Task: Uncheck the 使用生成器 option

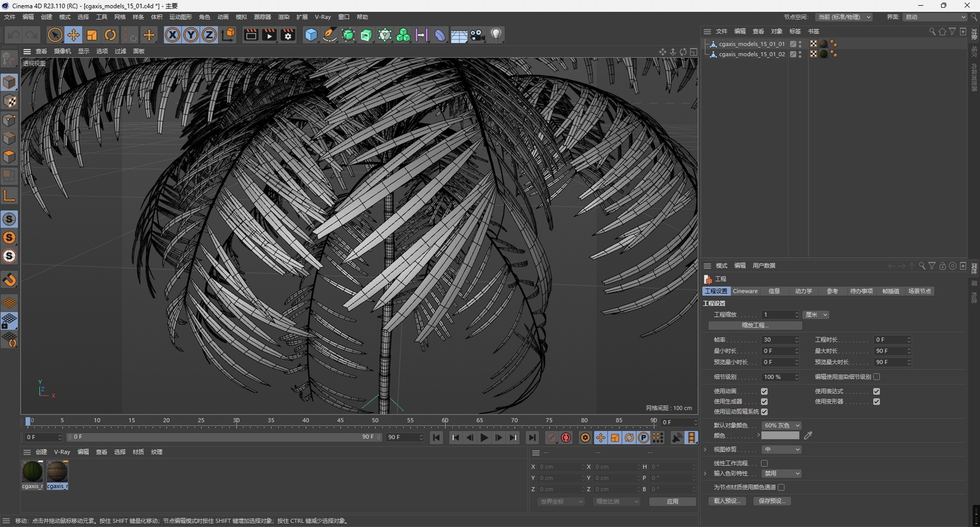Action: click(x=764, y=401)
